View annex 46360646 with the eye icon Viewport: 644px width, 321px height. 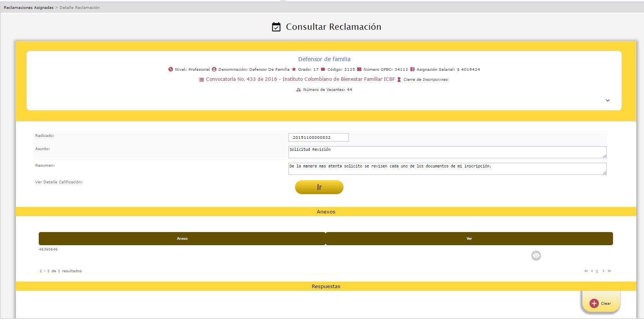536,256
